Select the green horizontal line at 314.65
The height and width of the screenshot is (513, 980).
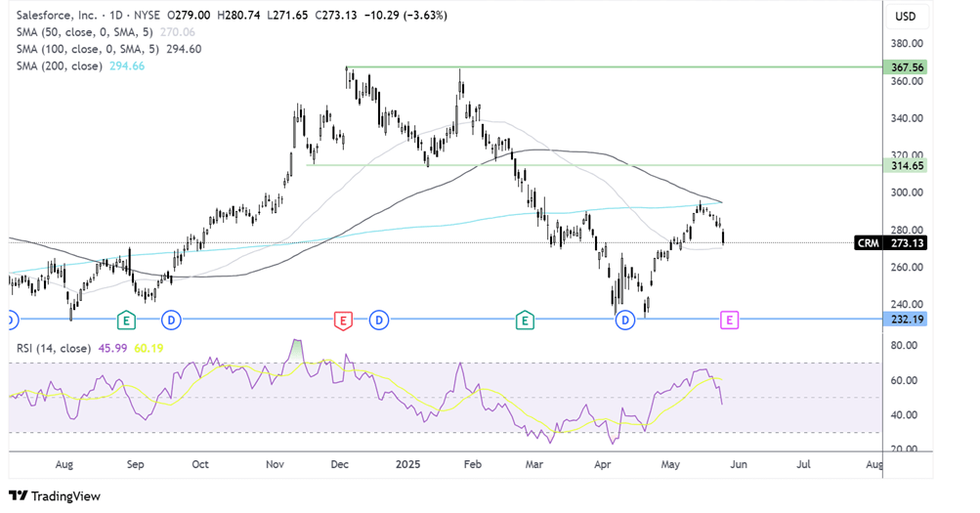(x=594, y=165)
